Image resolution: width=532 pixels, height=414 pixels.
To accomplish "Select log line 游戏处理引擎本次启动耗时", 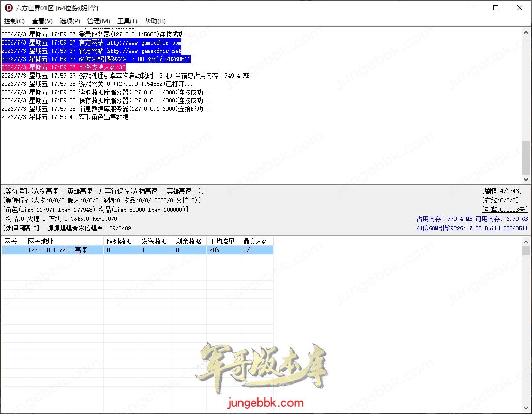I will tap(125, 76).
